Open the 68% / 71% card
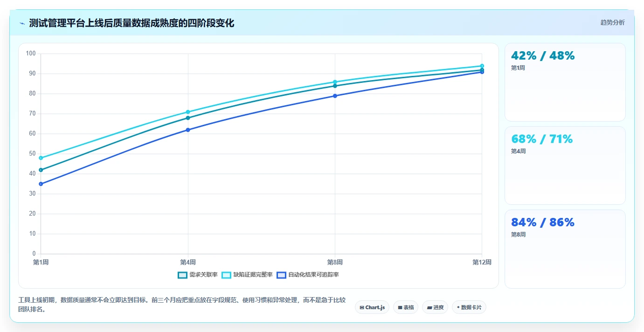Viewport: 644px width, 332px height. coord(565,165)
